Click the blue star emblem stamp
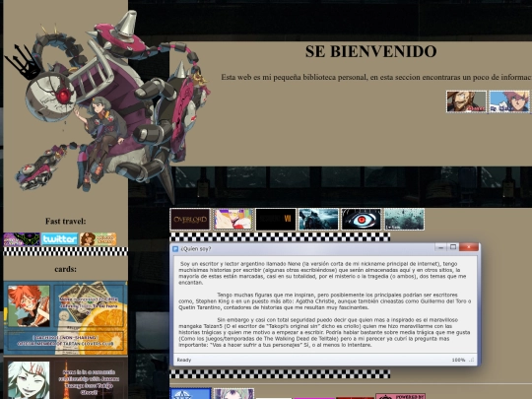This screenshot has height=399, width=532. coord(190,393)
